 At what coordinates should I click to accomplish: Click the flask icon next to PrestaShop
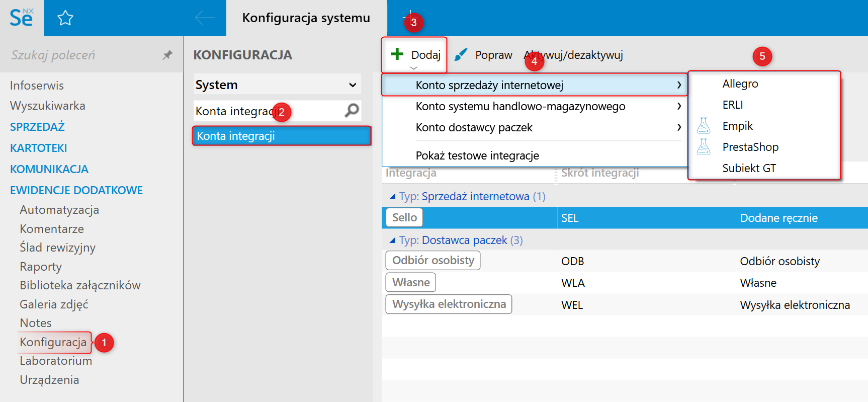click(704, 147)
